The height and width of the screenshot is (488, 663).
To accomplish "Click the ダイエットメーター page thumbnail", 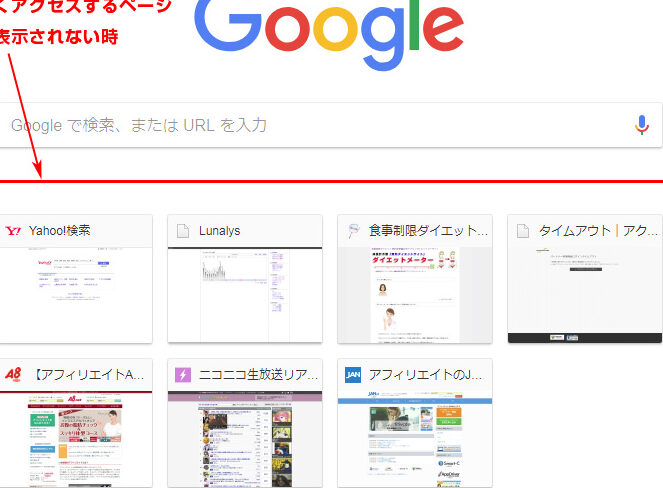I will coord(415,295).
